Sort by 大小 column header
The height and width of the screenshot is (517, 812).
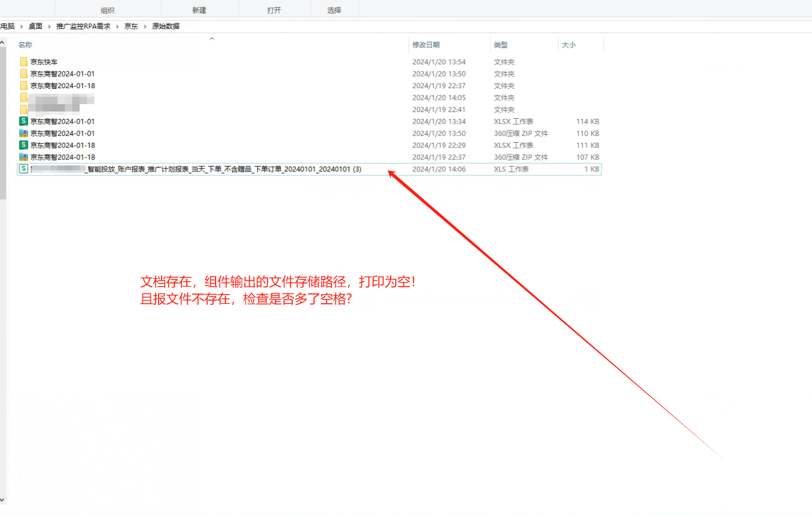click(x=569, y=45)
